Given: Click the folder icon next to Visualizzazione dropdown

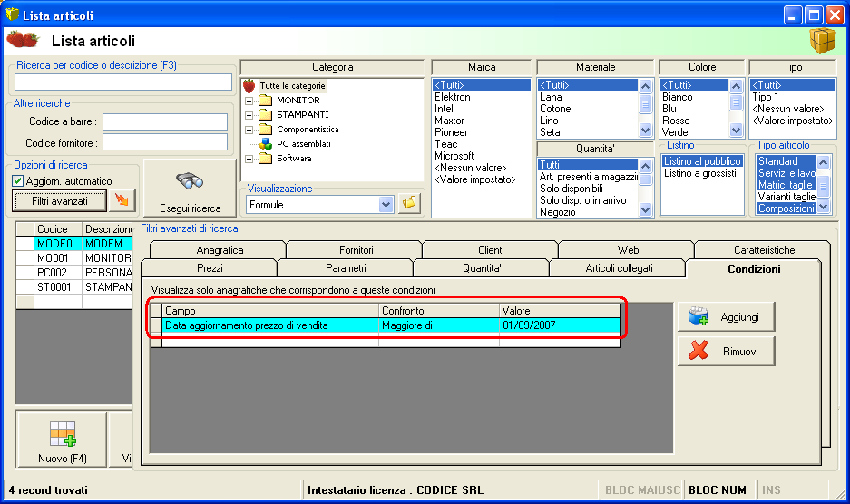Looking at the screenshot, I should (409, 203).
